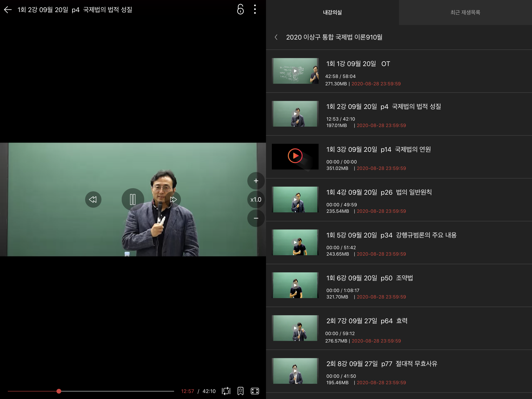532x399 pixels.
Task: Open the 1회 1강 OT lecture thumbnail
Action: click(295, 71)
